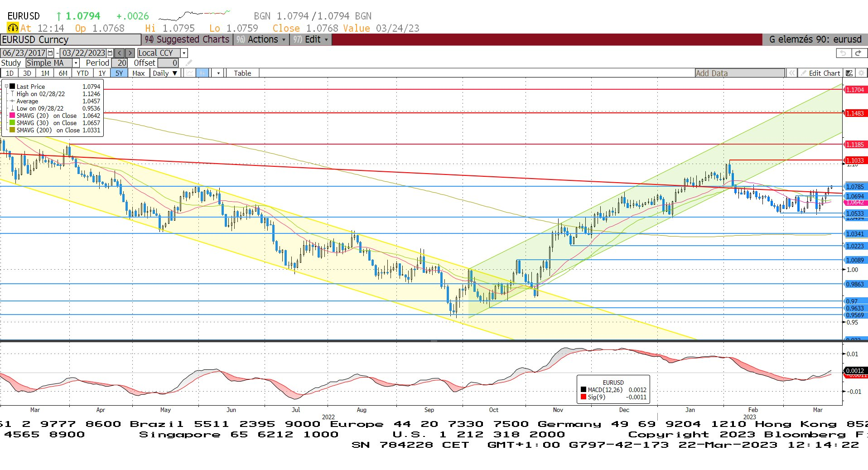This screenshot has height=470, width=868.
Task: Click the redo arrow icon
Action: [858, 53]
